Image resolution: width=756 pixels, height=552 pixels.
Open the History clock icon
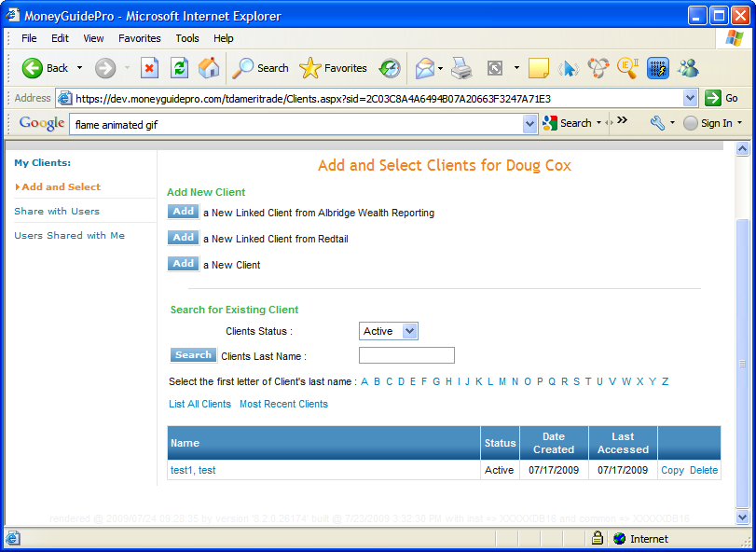(390, 68)
